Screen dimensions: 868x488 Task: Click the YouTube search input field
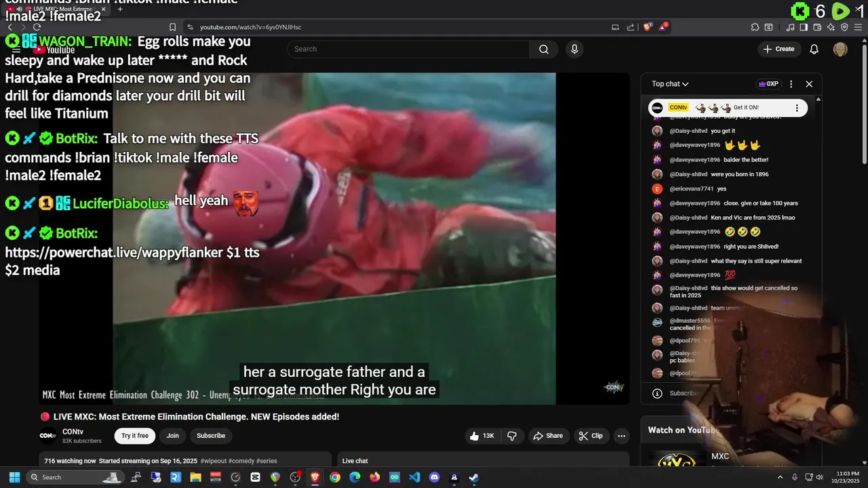tap(408, 49)
